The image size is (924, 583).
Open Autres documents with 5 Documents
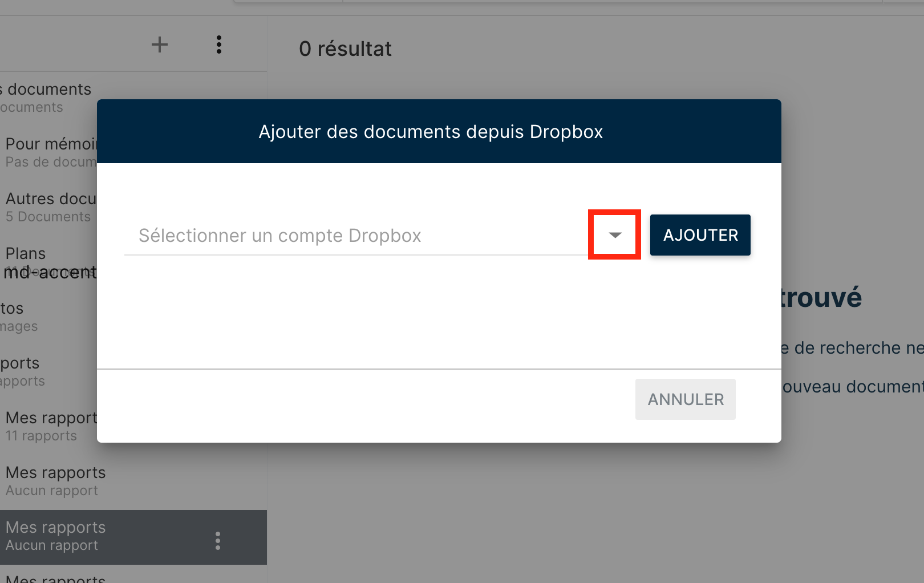click(x=48, y=208)
